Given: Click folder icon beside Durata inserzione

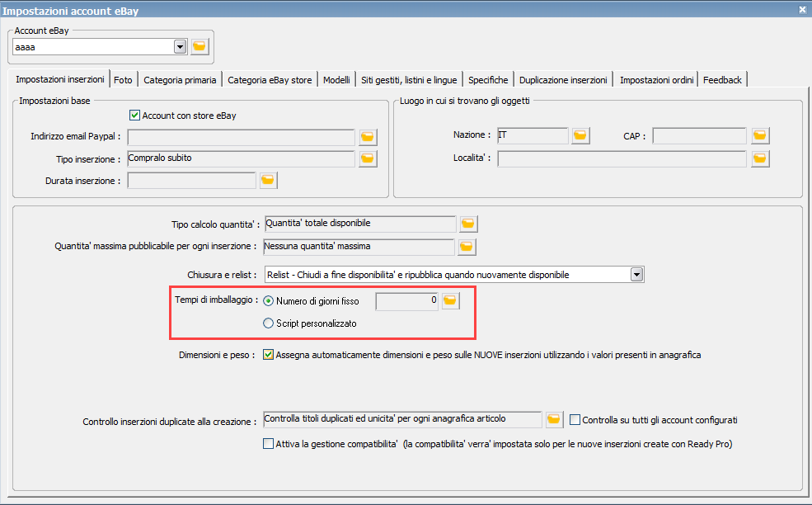Looking at the screenshot, I should pos(268,180).
